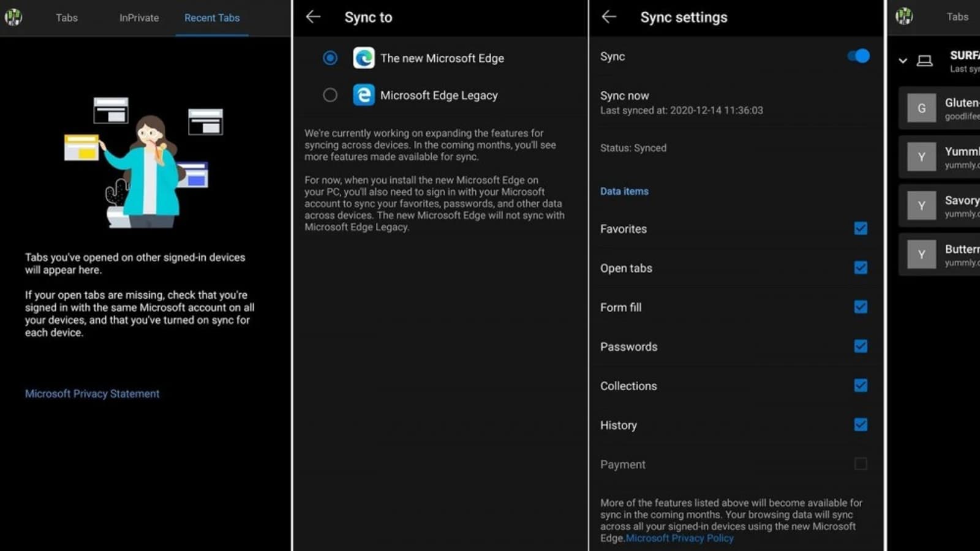Uncheck the Form fill checkbox
This screenshot has width=980, height=551.
861,307
